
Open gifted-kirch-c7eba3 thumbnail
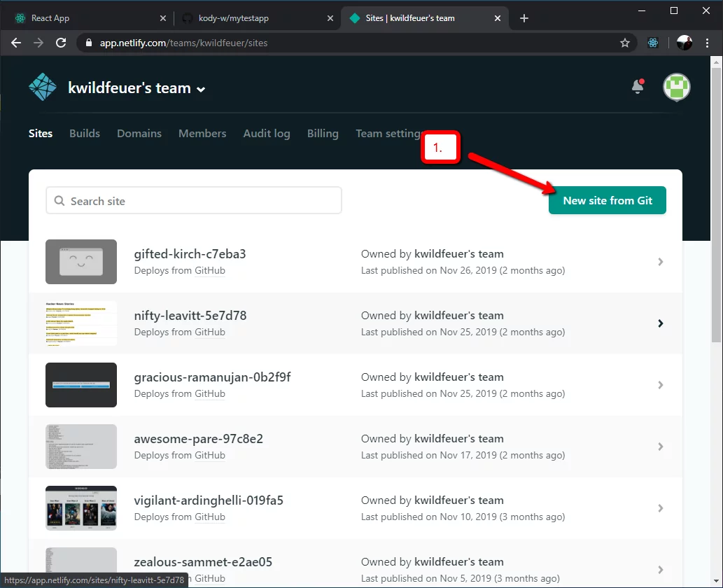[81, 262]
